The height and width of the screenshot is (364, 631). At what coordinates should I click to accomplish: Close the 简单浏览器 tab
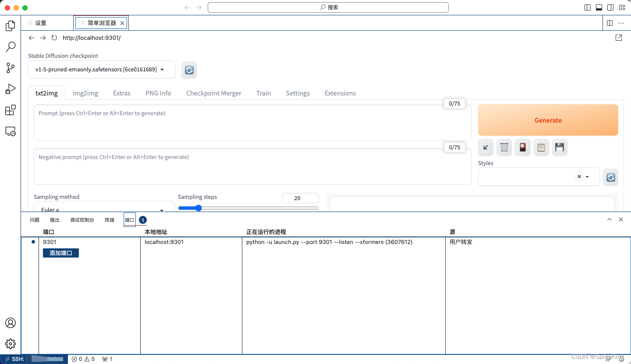(x=122, y=23)
